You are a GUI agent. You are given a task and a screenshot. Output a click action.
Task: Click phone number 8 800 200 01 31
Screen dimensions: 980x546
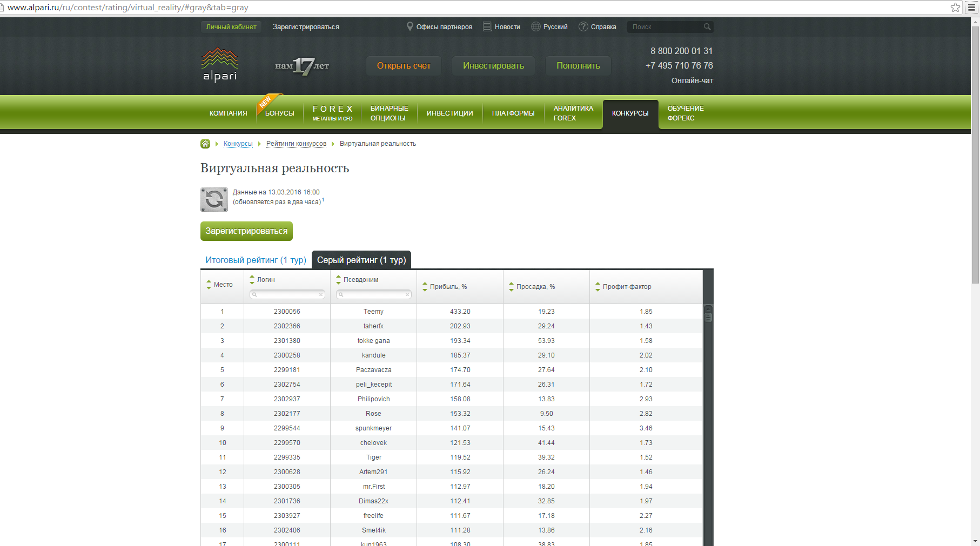[x=681, y=51]
